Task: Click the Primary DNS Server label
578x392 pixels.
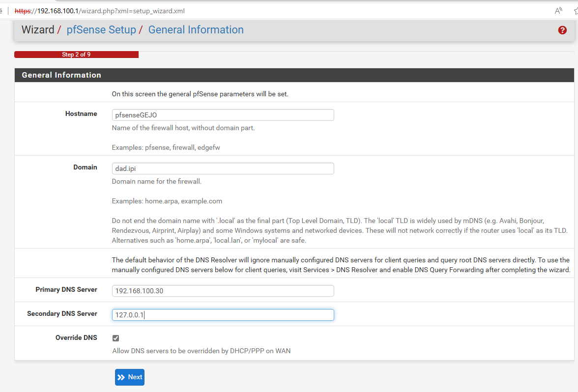Action: click(x=66, y=290)
